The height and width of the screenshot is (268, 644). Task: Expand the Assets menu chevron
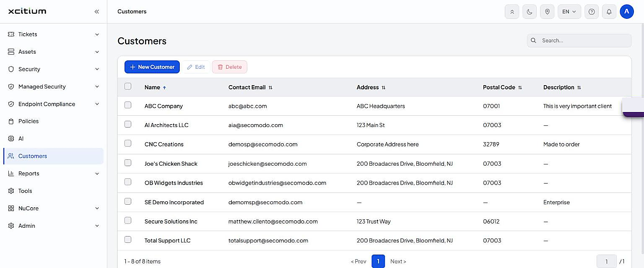(97, 52)
